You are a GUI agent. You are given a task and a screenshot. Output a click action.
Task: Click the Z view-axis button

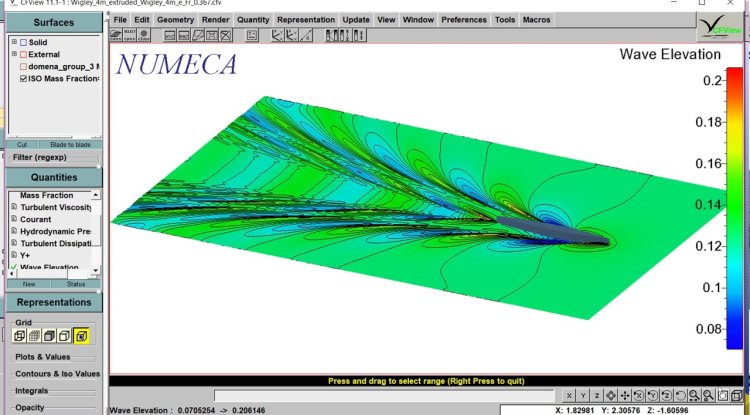(597, 395)
